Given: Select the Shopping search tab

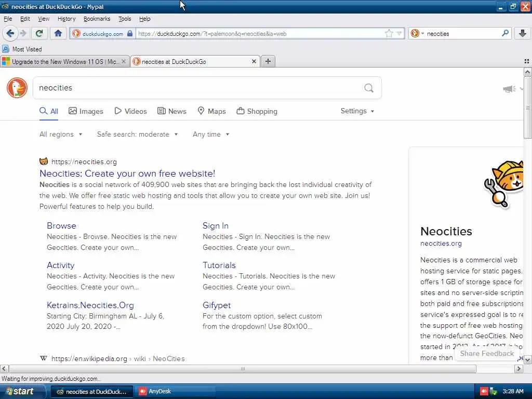Looking at the screenshot, I should click(257, 111).
